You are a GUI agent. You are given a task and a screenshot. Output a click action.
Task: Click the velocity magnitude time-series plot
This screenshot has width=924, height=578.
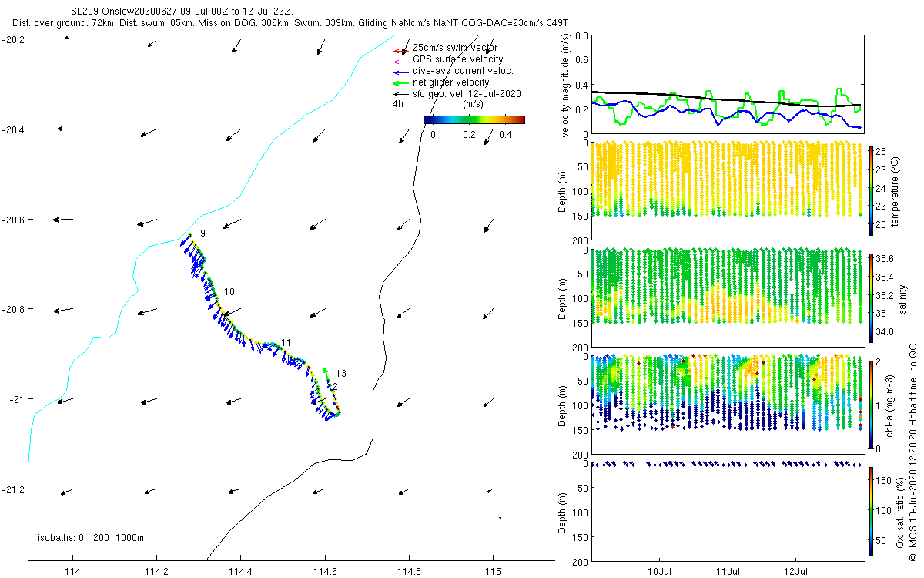click(726, 84)
